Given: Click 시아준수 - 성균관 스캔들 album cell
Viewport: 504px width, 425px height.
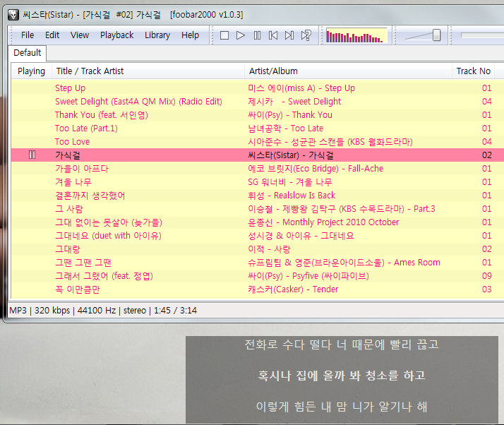Looking at the screenshot, I should (330, 142).
